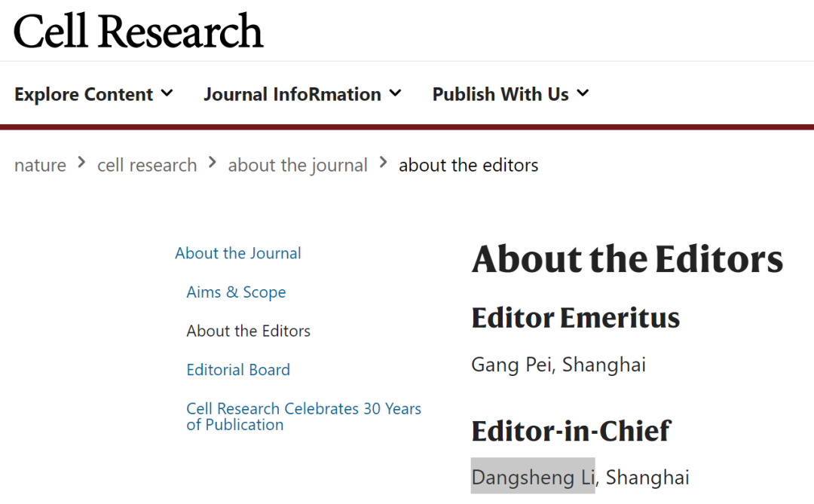Open the Editorial Board sidebar link
Image resolution: width=814 pixels, height=504 pixels.
[x=238, y=370]
